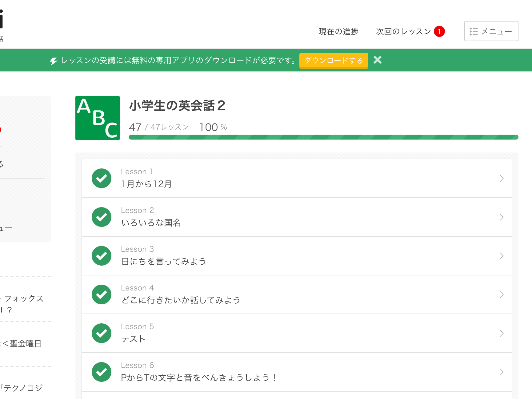Dismiss the green download banner
Image resolution: width=532 pixels, height=399 pixels.
(x=378, y=60)
